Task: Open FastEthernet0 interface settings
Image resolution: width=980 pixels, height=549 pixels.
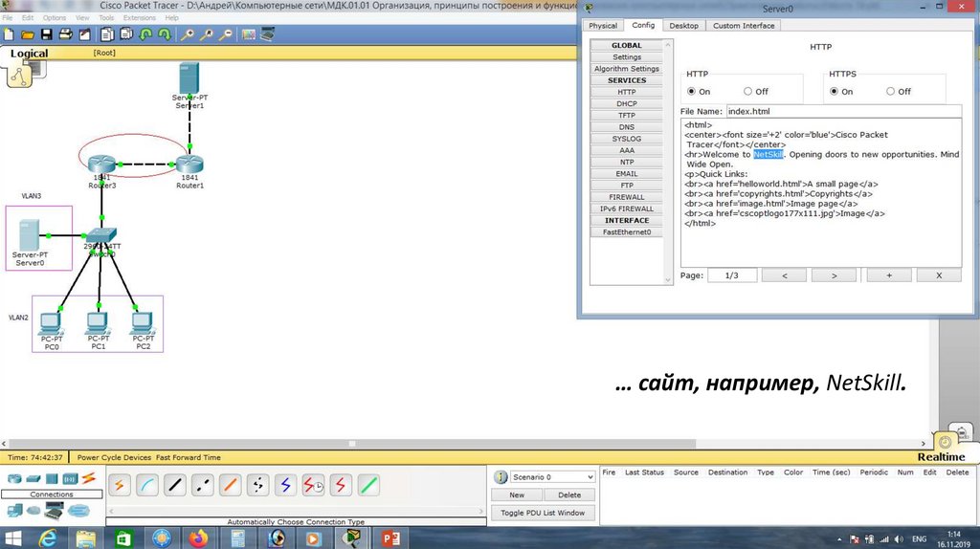Action: 627,232
